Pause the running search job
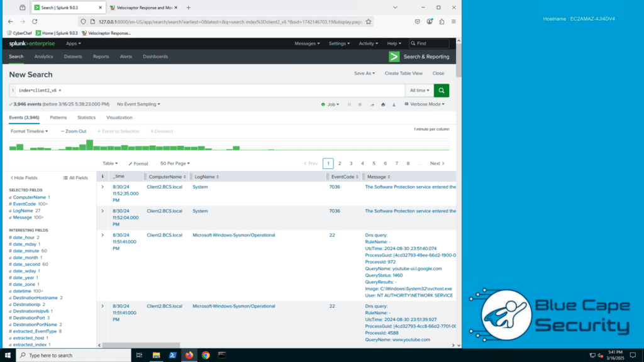Image resolution: width=644 pixels, height=362 pixels. coord(349,104)
